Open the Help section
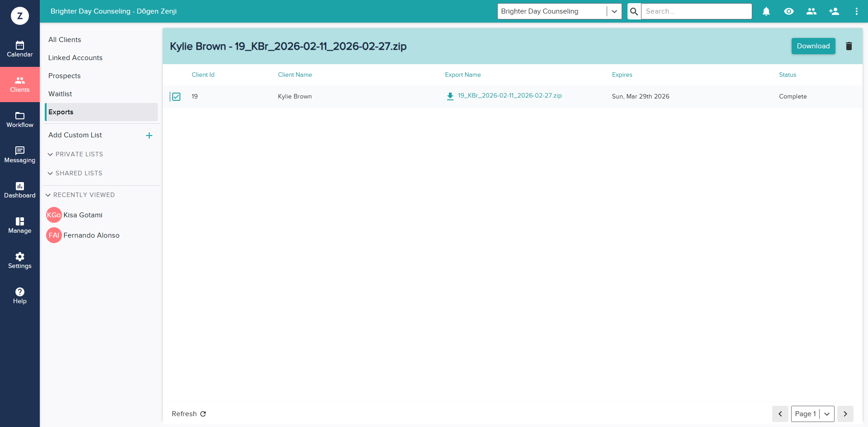Screen dimensions: 868x427 [x=20, y=296]
